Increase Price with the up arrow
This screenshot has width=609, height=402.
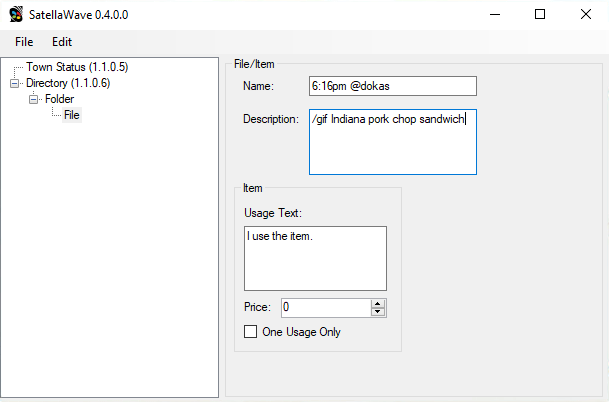coord(377,303)
